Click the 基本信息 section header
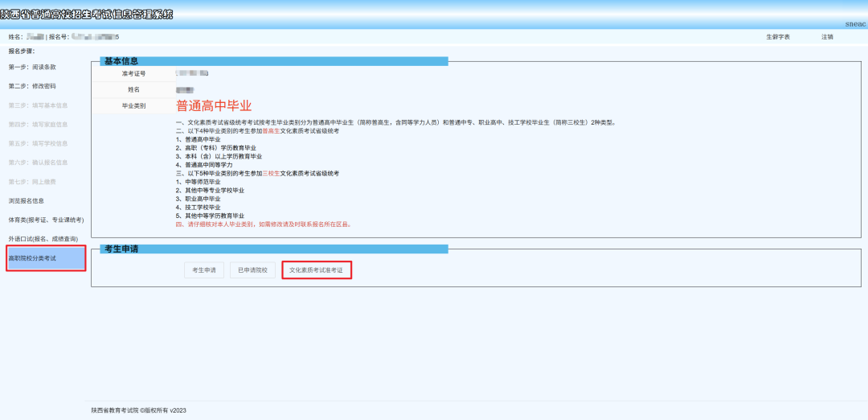 (x=274, y=61)
